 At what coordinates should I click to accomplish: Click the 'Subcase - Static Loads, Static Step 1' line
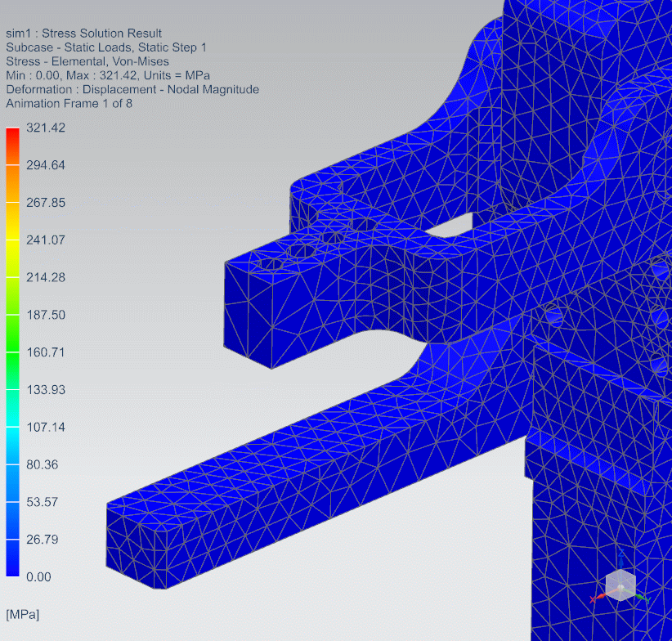click(105, 47)
